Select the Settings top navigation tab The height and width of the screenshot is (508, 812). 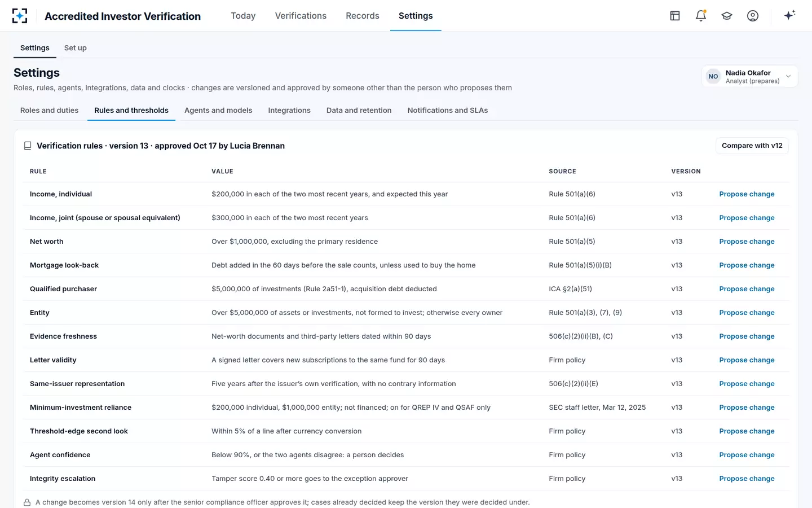416,16
